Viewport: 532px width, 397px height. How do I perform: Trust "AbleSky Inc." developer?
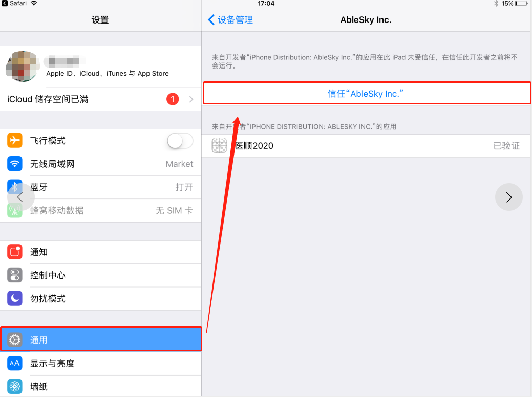coord(367,93)
